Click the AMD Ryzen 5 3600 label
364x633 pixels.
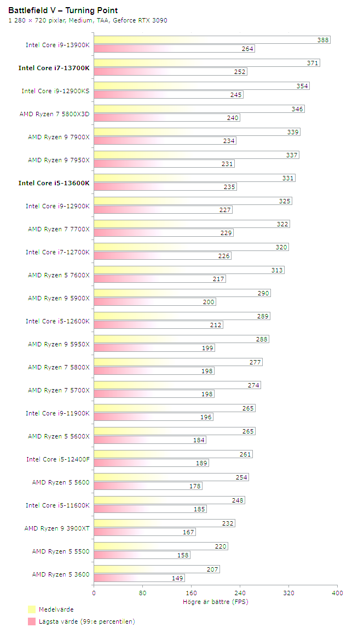point(60,574)
